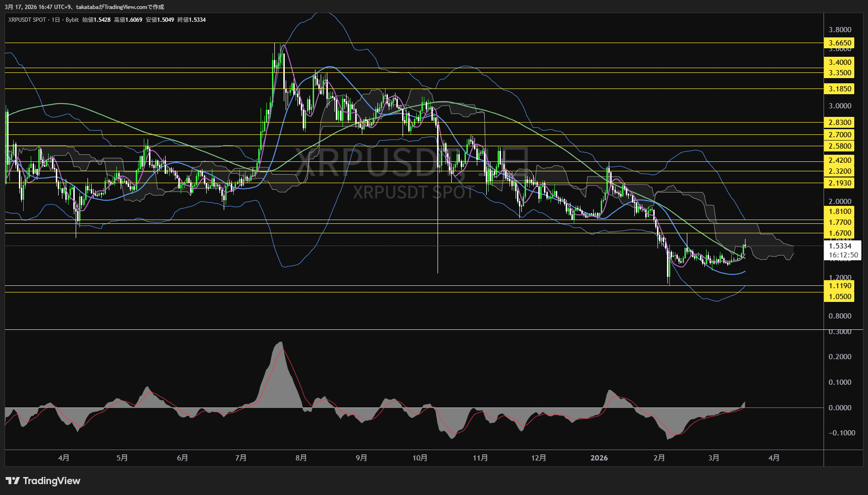Click the XRPUSDT SPOT symbol title

coord(27,20)
